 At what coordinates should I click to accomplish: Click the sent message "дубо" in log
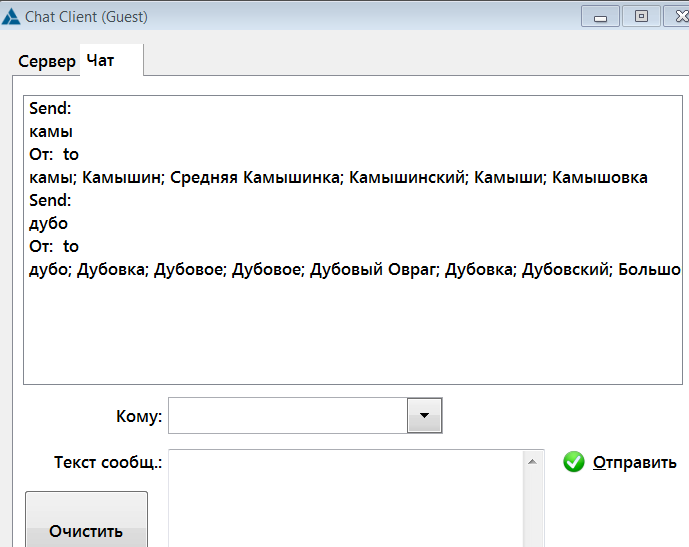point(49,223)
